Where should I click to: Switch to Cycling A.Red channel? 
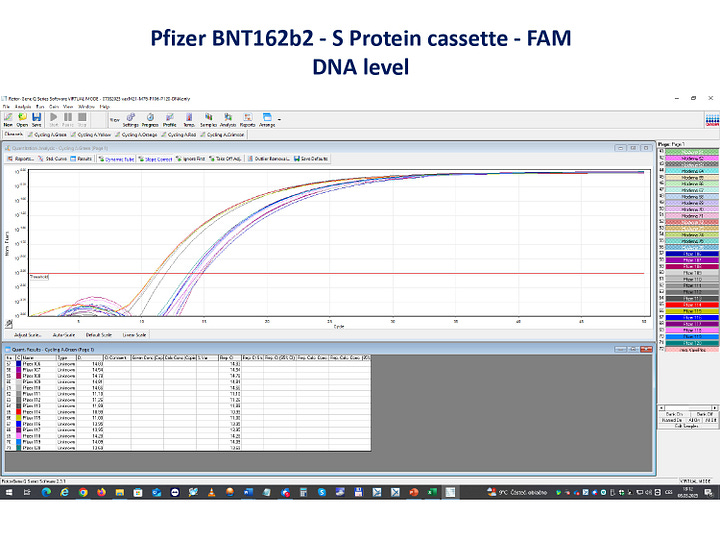pyautogui.click(x=179, y=135)
